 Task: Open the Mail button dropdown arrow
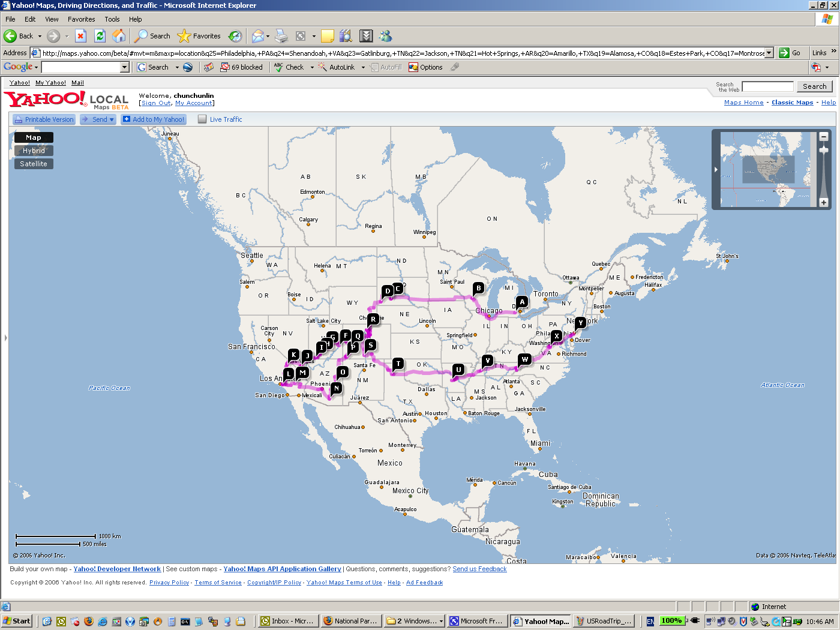tap(268, 36)
